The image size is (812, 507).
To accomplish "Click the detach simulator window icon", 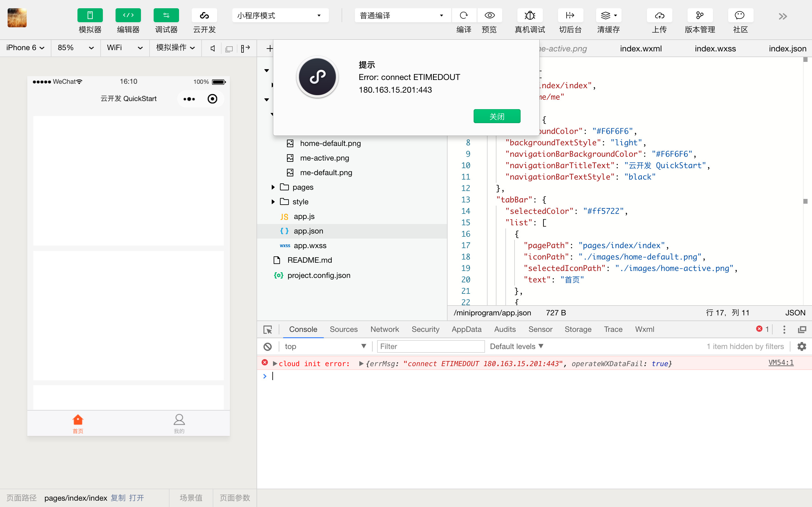I will (x=229, y=49).
